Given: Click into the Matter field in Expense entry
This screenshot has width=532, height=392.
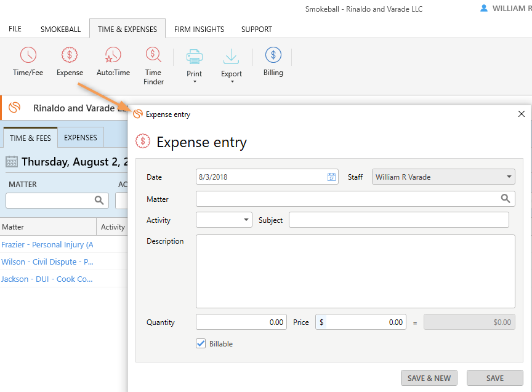Looking at the screenshot, I should click(x=355, y=198).
